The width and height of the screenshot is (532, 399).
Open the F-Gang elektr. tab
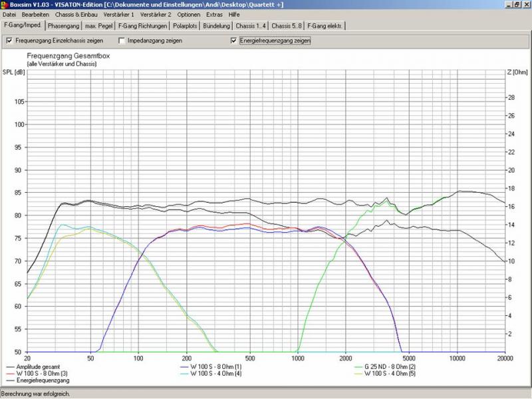coord(325,26)
